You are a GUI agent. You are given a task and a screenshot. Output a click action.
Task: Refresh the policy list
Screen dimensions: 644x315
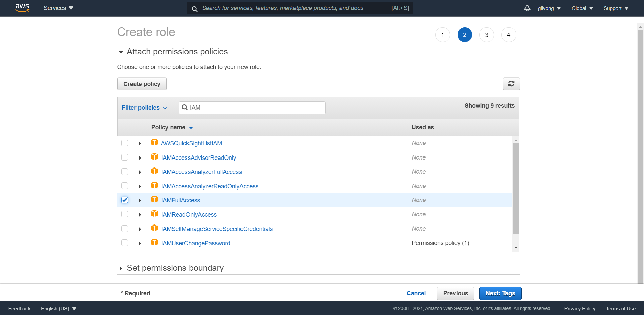point(511,84)
